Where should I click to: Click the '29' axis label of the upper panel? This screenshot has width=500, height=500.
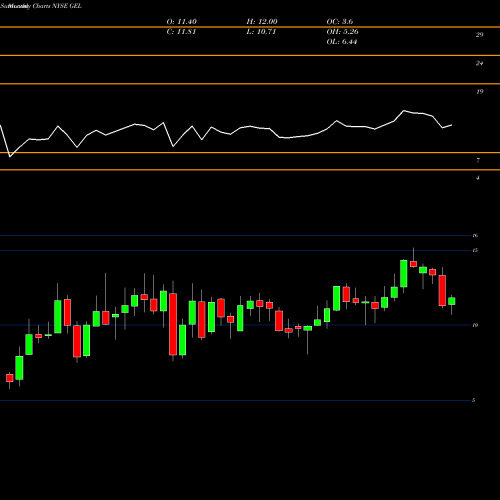(479, 35)
